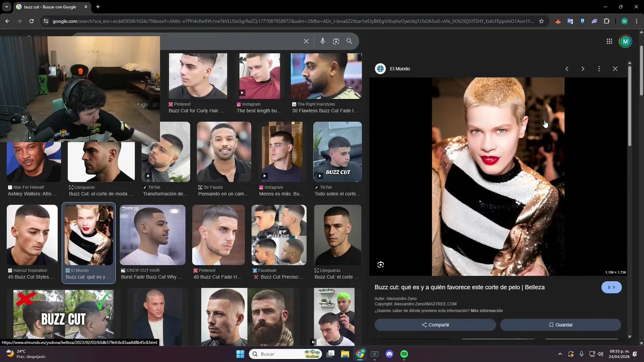Show next image in preview panel
Image resolution: width=644 pixels, height=362 pixels.
coord(583,68)
